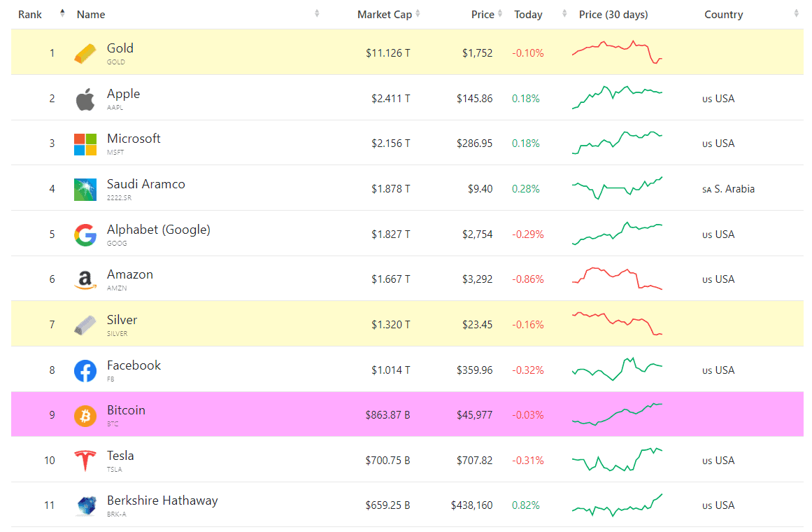Open Alphabet (Google) page
The width and height of the screenshot is (812, 532).
[x=159, y=230]
